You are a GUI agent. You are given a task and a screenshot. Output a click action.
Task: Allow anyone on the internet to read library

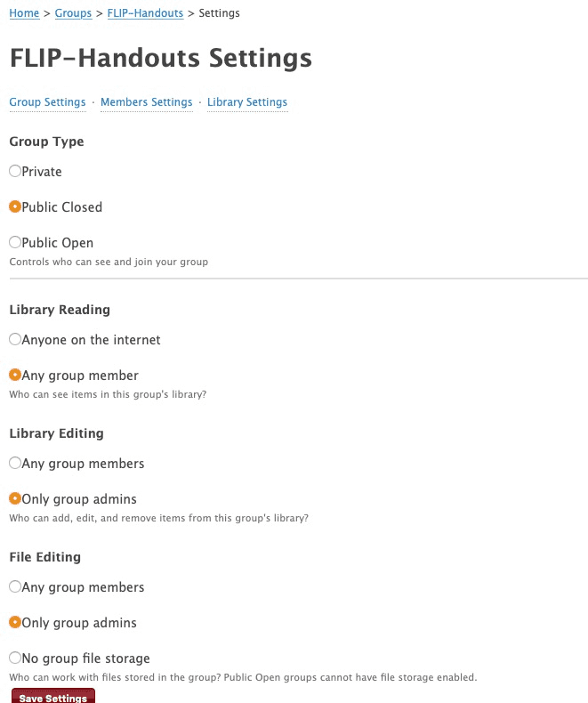click(x=15, y=339)
